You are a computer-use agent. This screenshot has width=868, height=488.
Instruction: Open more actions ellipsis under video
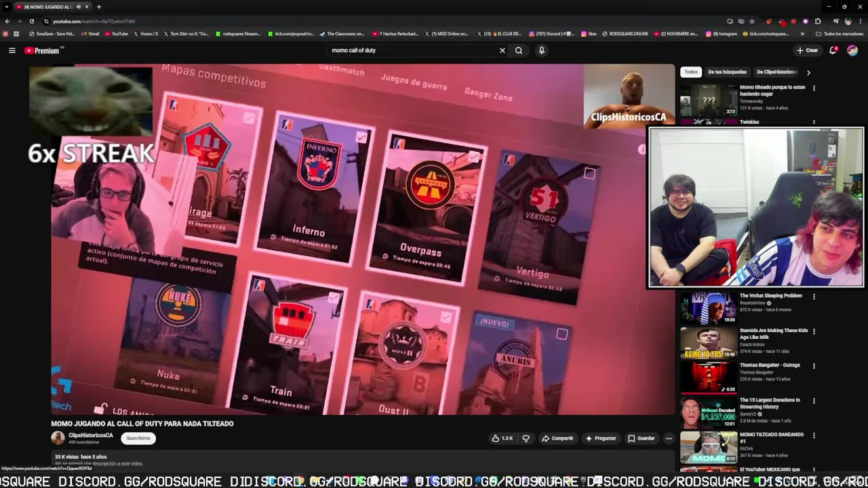pos(669,439)
